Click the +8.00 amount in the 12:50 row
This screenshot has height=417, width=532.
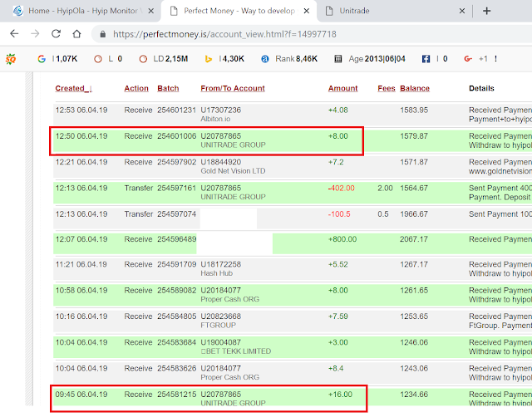pyautogui.click(x=338, y=136)
